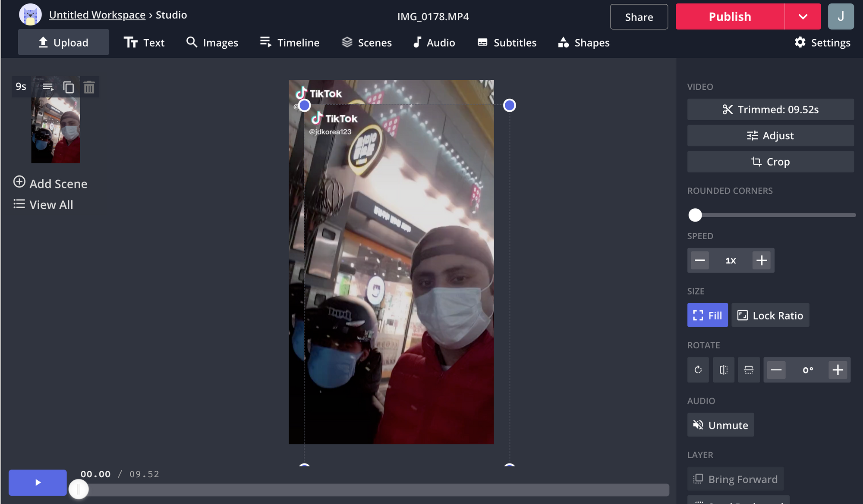863x504 pixels.
Task: Open Shapes tool in toolbar
Action: (583, 43)
